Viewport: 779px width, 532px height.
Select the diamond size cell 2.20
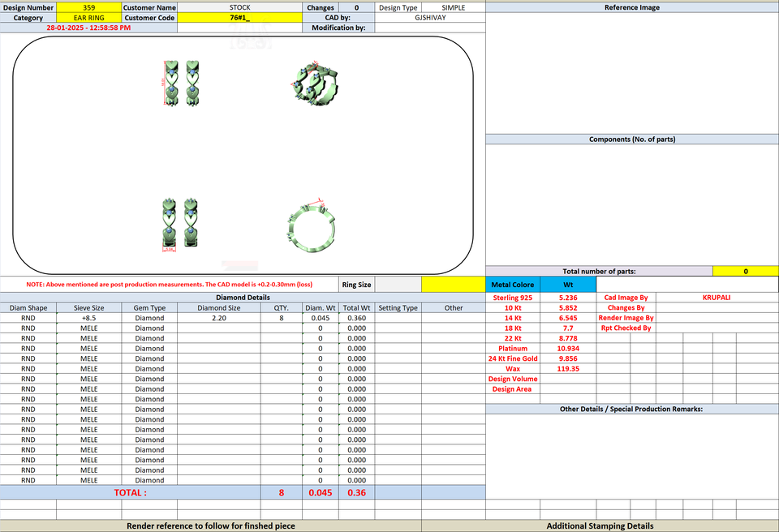click(x=219, y=318)
